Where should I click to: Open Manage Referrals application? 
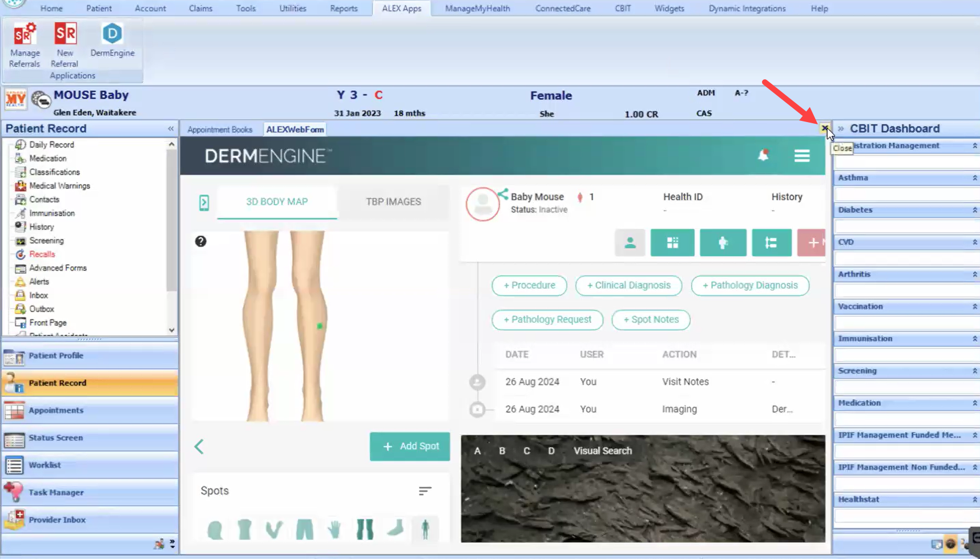coord(25,45)
